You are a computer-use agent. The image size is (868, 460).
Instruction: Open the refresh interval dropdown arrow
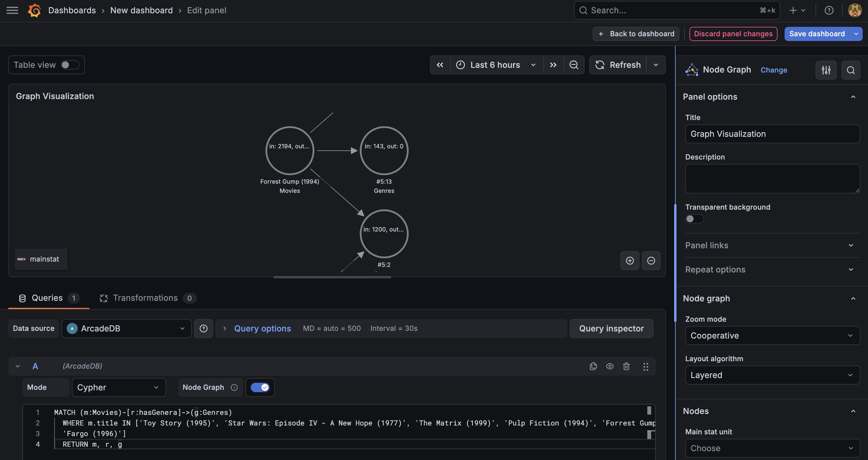pos(656,65)
